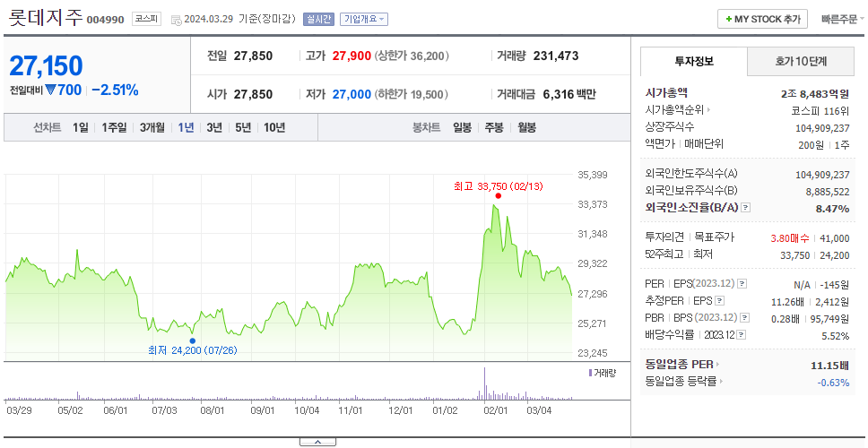Click the 외국인소진율 value 8.47%
This screenshot has height=448, width=868.
832,209
